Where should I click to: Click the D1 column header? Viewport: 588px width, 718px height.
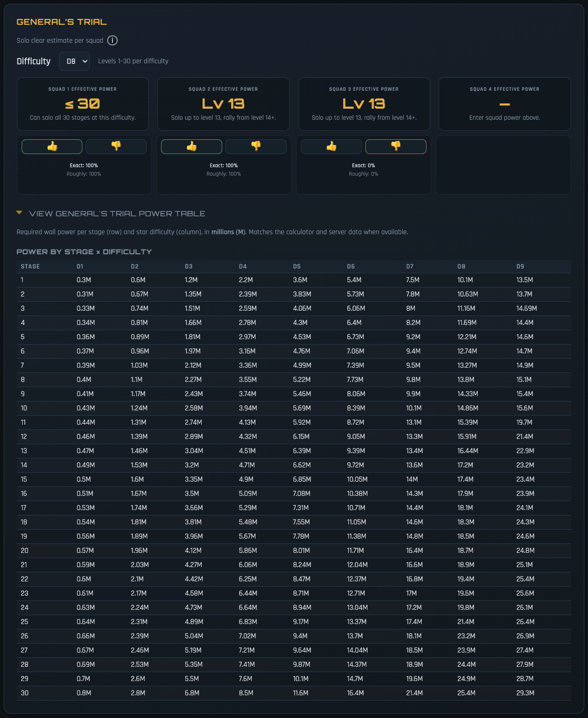tap(80, 266)
